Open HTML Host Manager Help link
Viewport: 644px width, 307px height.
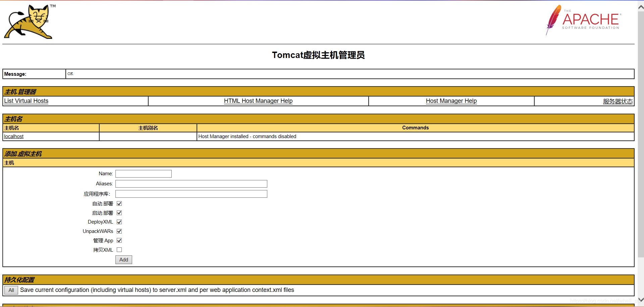pos(258,101)
